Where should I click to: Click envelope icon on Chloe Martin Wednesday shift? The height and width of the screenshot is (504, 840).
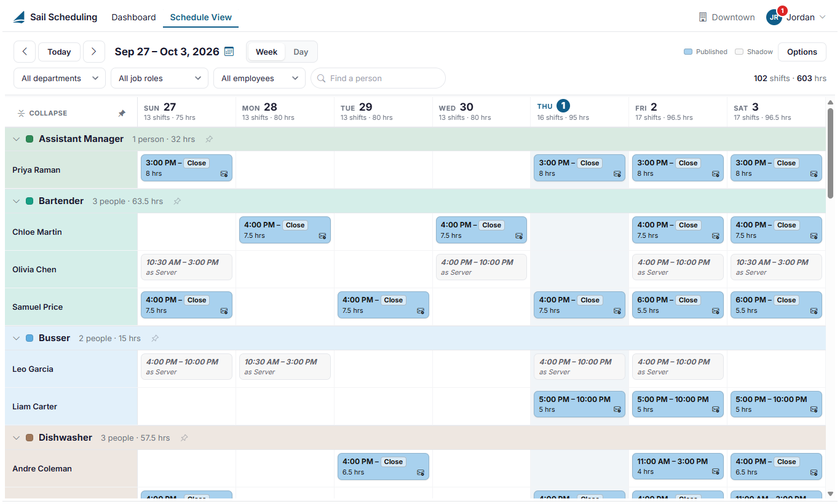[519, 236]
